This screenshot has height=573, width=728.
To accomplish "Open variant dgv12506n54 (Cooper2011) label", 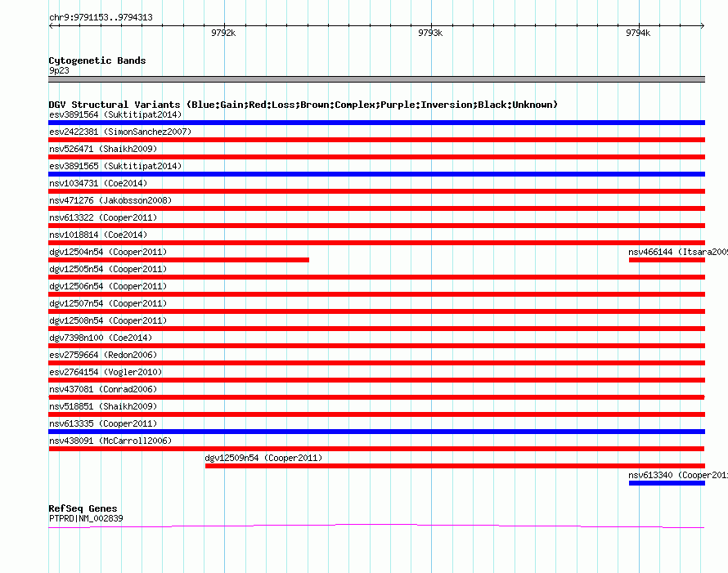I will click(108, 286).
